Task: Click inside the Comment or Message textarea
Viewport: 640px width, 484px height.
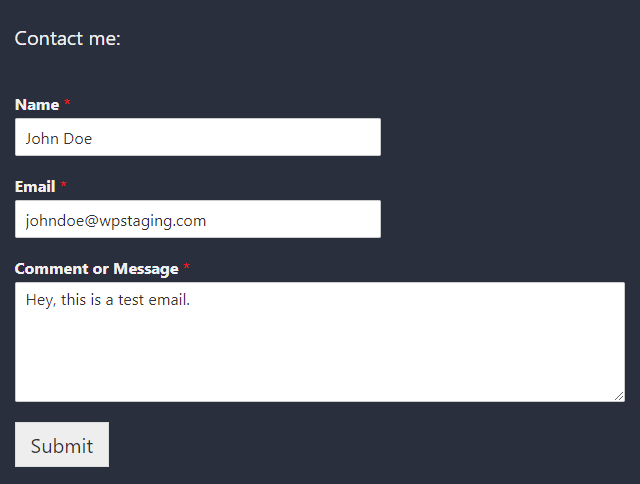Action: [x=320, y=342]
